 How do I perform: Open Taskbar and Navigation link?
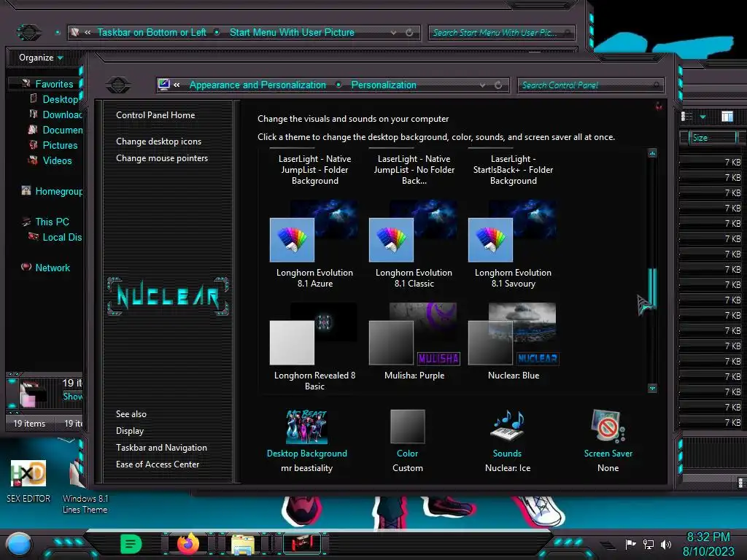coord(161,448)
